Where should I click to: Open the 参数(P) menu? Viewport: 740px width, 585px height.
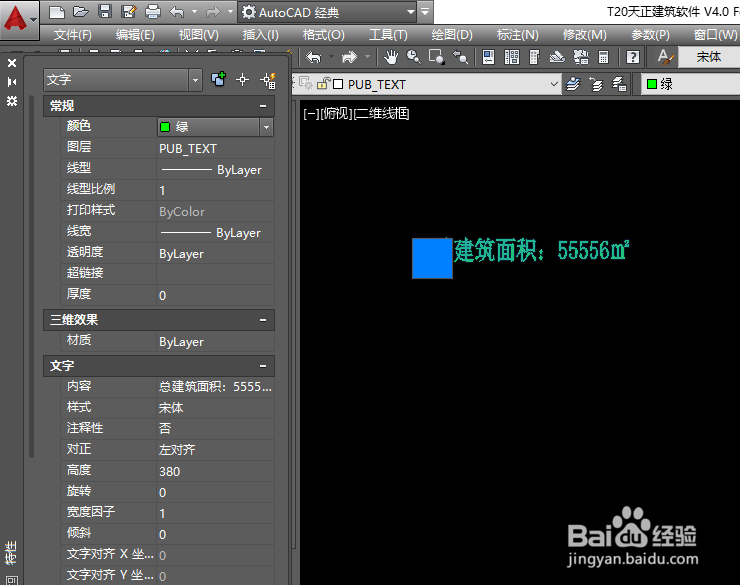pos(650,34)
